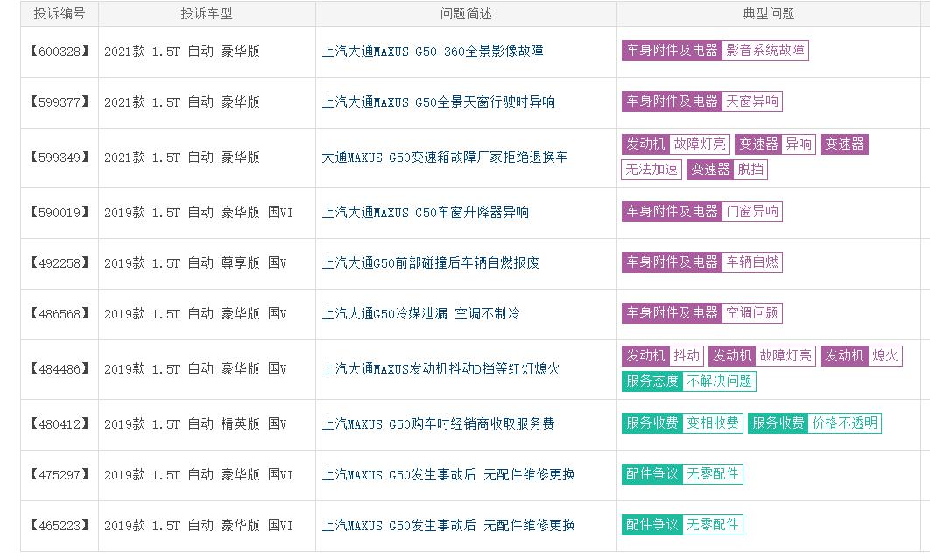Open the 无配件维修更换 complaint in row 475297
This screenshot has height=560, width=930.
pyautogui.click(x=447, y=474)
